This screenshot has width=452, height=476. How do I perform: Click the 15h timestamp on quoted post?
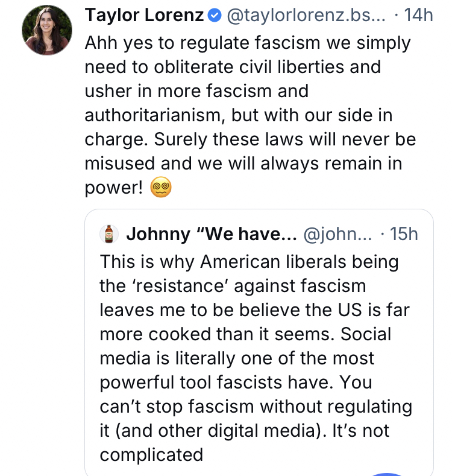click(x=404, y=234)
